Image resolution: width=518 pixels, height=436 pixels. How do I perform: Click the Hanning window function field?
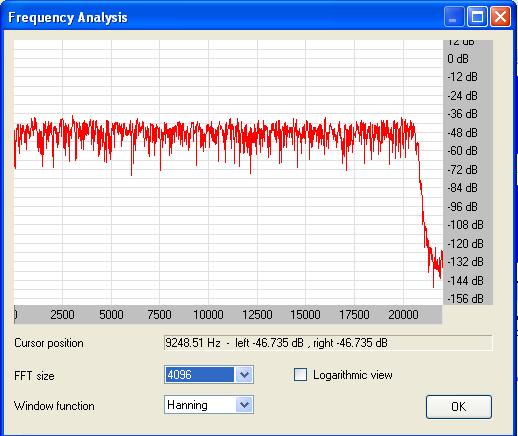click(x=209, y=405)
